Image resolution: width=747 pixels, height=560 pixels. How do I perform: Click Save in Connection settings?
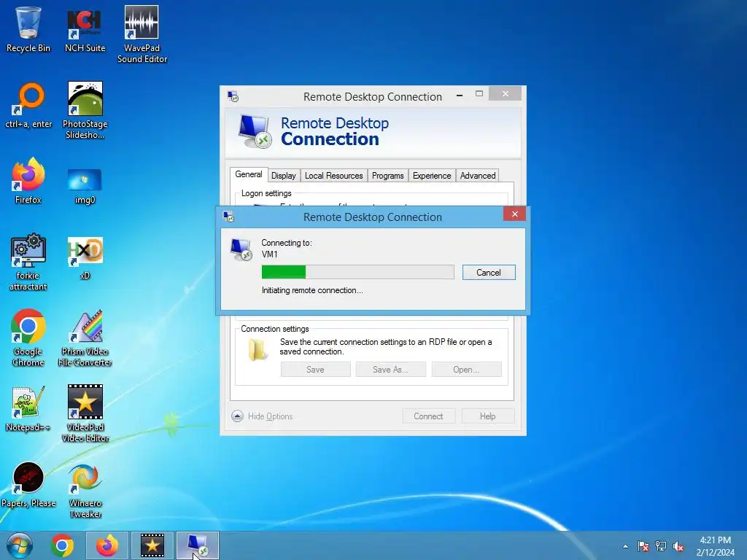[x=315, y=370]
